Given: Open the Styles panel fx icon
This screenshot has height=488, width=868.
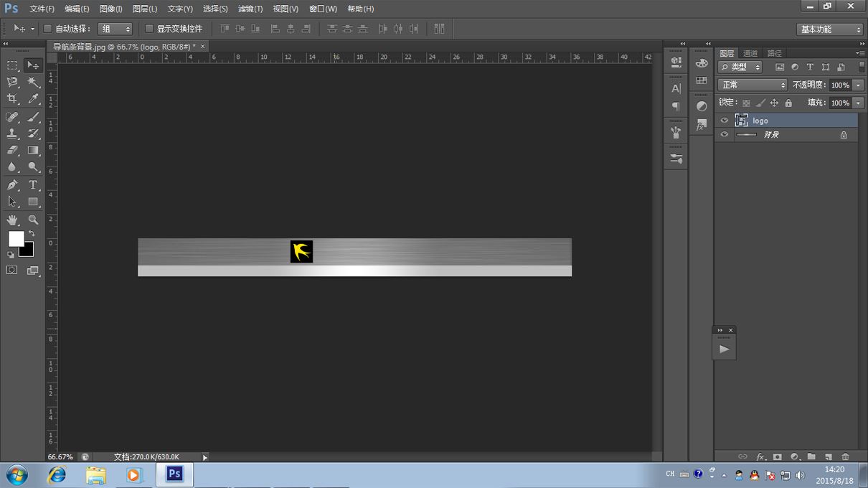Looking at the screenshot, I should (x=702, y=125).
